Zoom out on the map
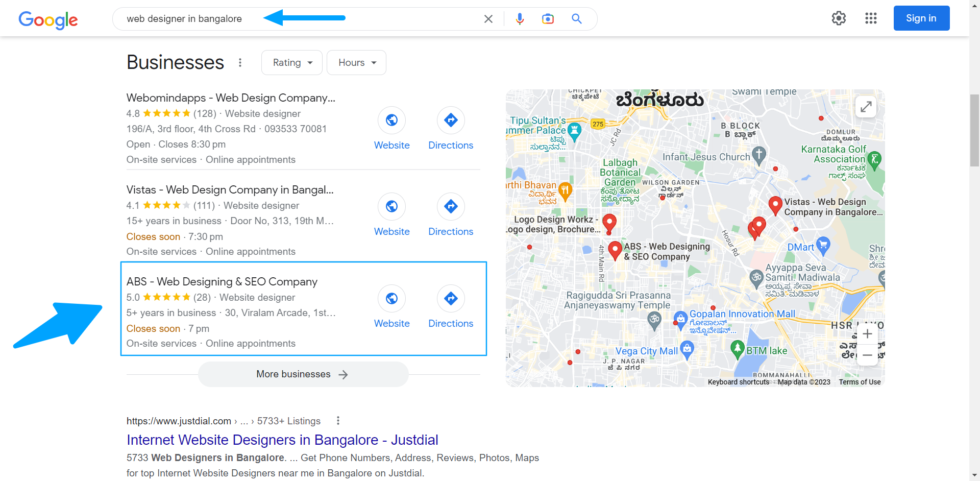The width and height of the screenshot is (980, 481). tap(867, 355)
